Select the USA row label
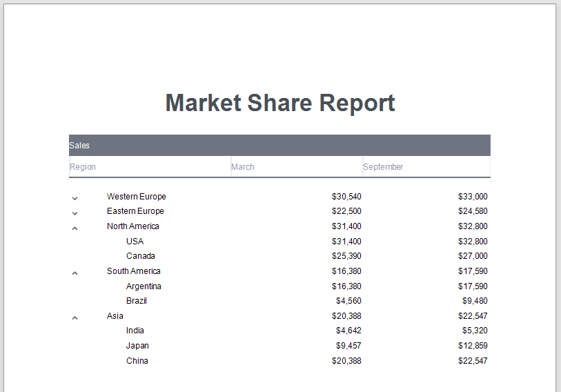The image size is (561, 392). coord(135,242)
